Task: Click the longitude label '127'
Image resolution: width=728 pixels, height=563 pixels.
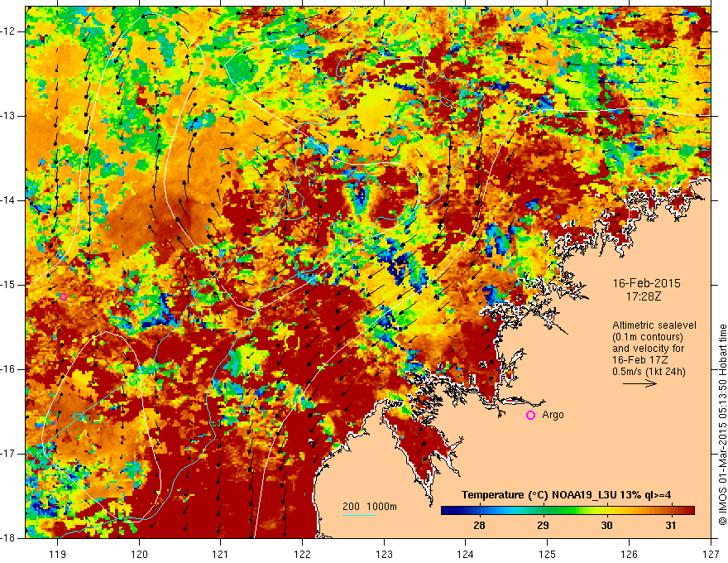Action: click(711, 554)
